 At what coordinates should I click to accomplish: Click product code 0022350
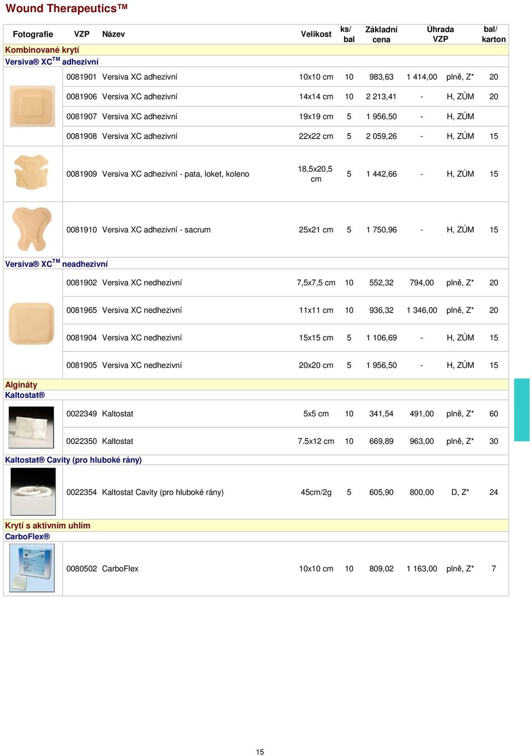(81, 441)
